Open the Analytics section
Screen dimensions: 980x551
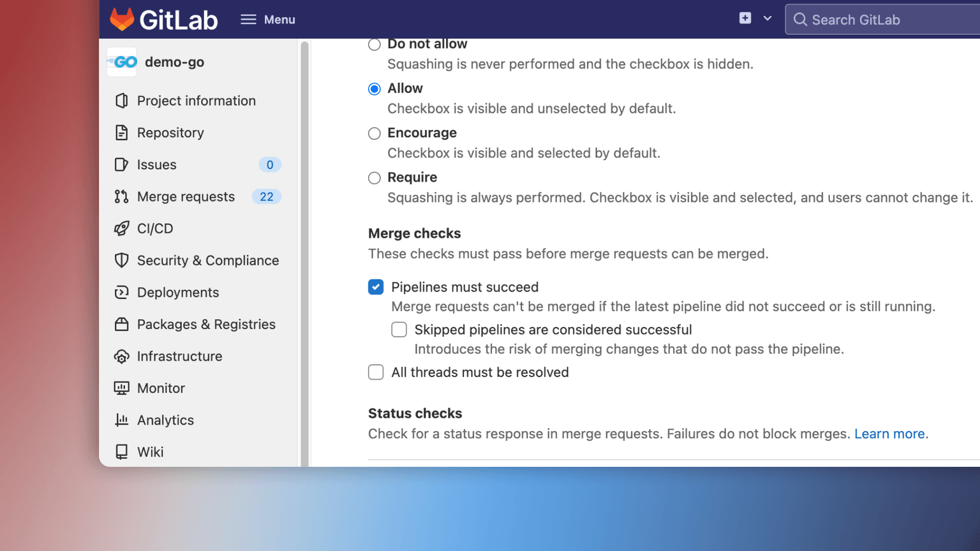click(x=165, y=420)
